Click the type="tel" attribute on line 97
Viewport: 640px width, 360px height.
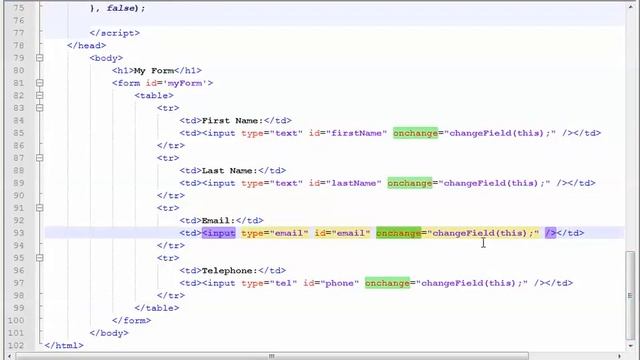pos(269,283)
